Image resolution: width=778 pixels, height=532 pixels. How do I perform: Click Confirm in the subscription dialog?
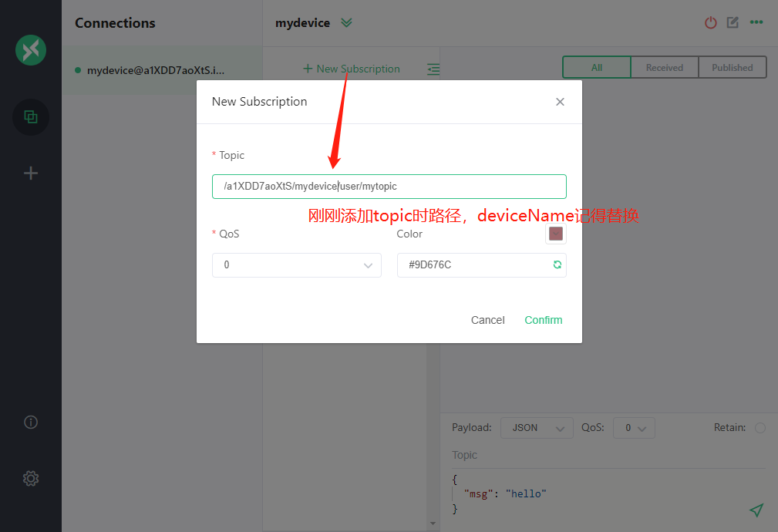pos(544,320)
